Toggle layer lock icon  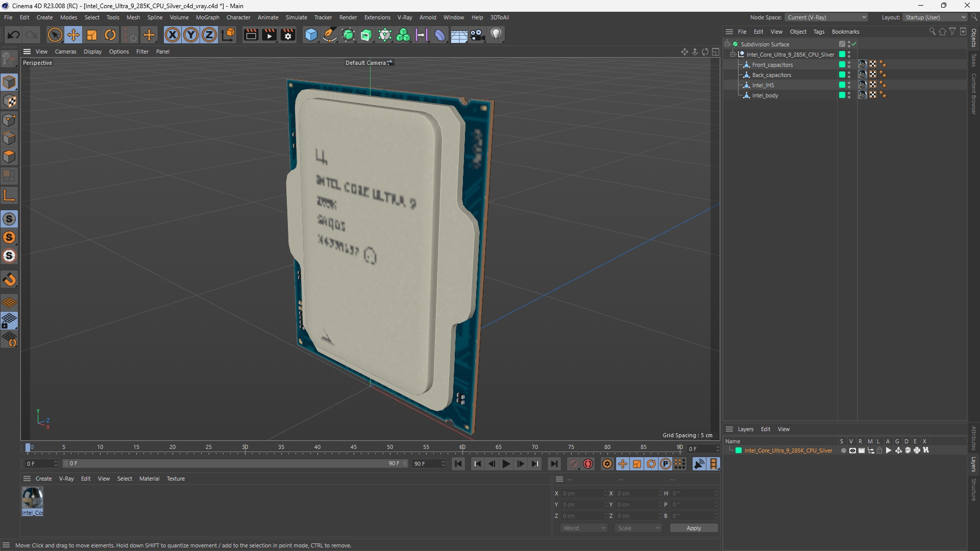click(x=879, y=450)
